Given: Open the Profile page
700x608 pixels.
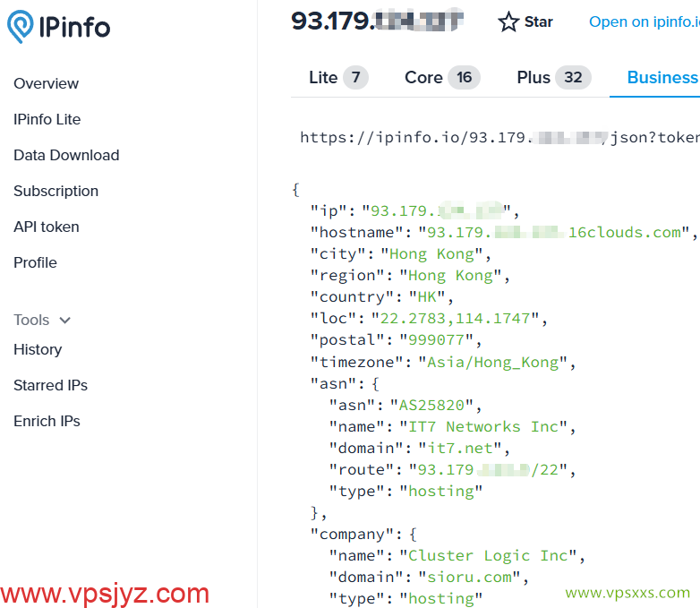Looking at the screenshot, I should (x=36, y=263).
